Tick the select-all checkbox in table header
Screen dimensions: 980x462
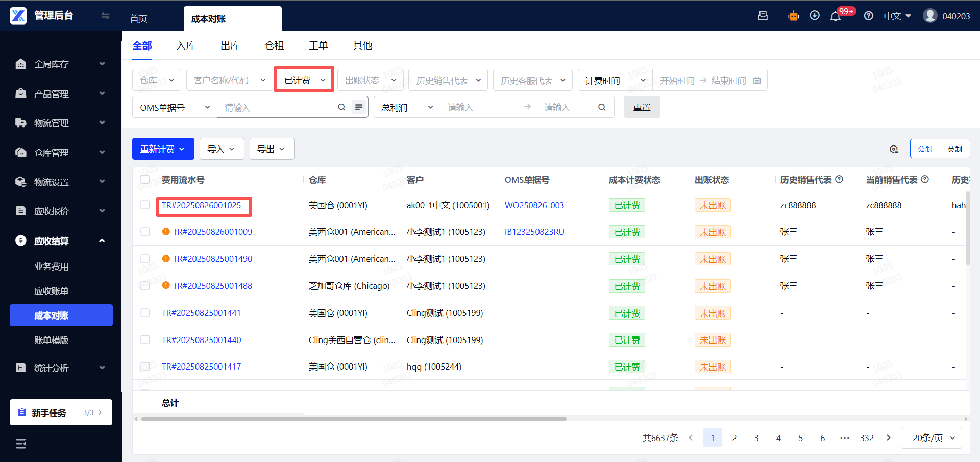click(x=145, y=180)
